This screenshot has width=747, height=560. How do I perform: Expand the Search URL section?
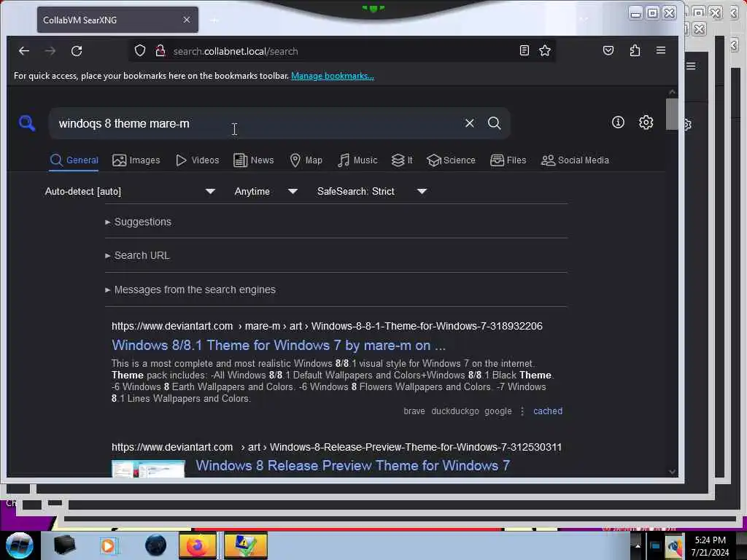tap(137, 256)
